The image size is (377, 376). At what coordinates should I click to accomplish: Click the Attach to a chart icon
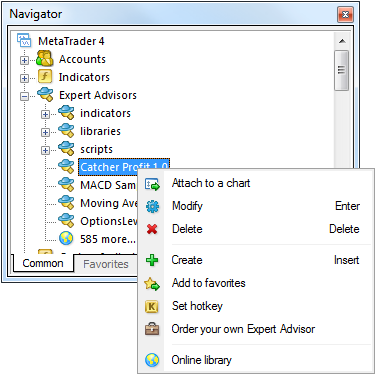point(152,184)
